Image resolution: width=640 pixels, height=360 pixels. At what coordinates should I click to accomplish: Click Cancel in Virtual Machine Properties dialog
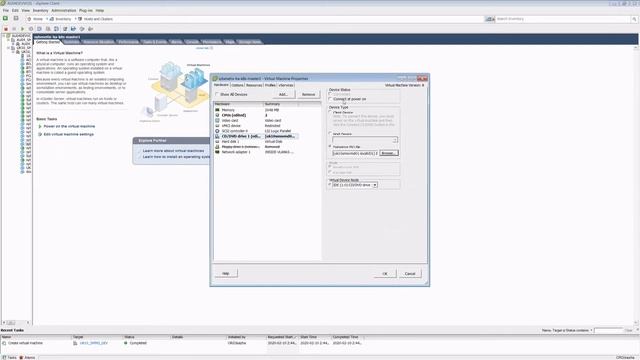[x=410, y=274]
